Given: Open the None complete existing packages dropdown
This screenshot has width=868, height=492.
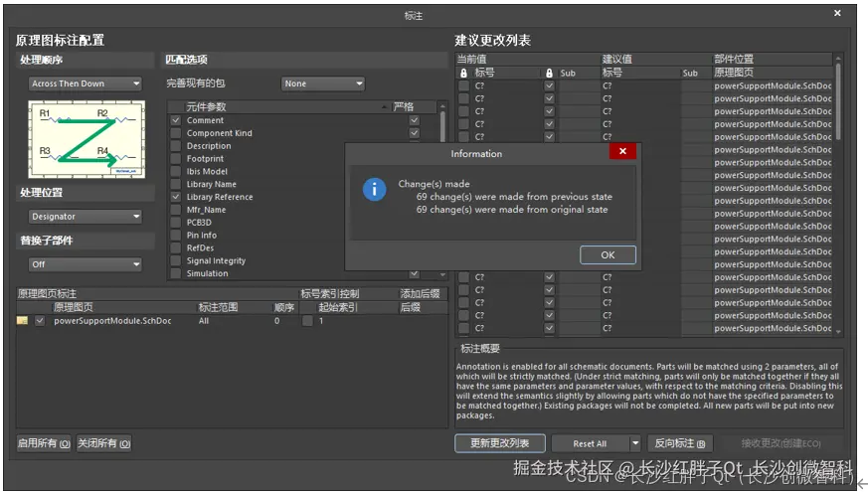Looking at the screenshot, I should (x=322, y=83).
